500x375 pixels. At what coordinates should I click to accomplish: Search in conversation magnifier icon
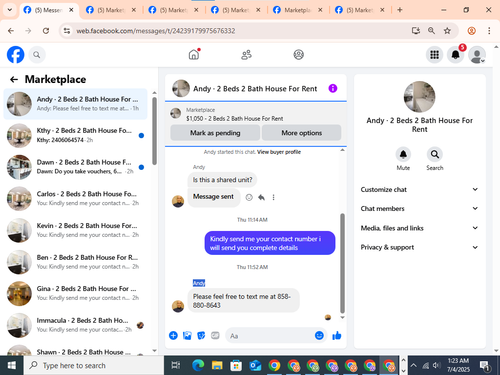[x=435, y=154]
